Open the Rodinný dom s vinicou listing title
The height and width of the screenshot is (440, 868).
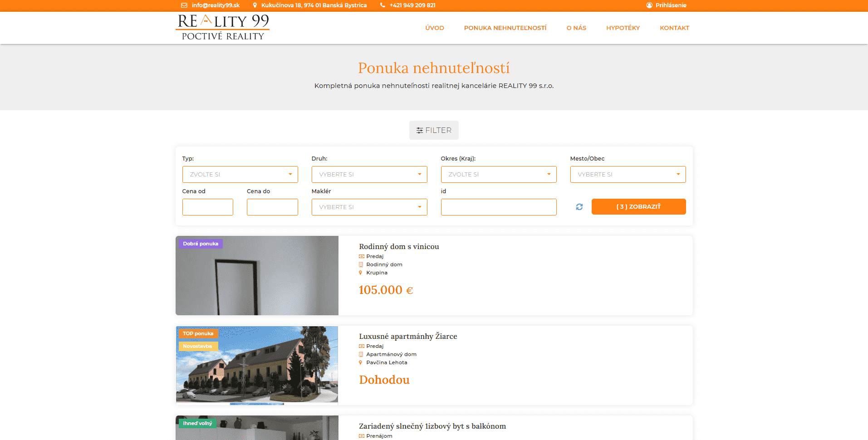click(x=399, y=247)
